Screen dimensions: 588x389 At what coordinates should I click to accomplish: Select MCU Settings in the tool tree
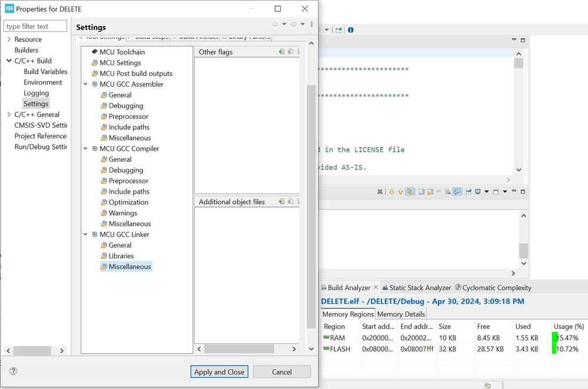(x=117, y=62)
